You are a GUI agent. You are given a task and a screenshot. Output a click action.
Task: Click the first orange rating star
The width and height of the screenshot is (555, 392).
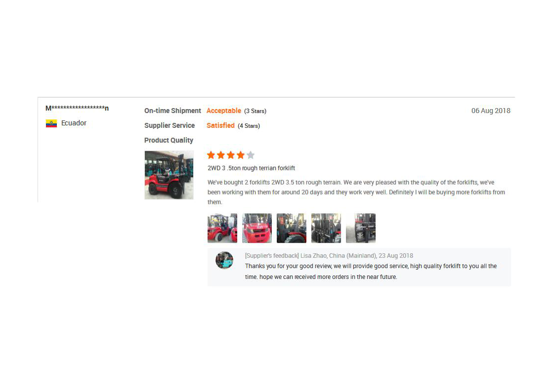(211, 155)
